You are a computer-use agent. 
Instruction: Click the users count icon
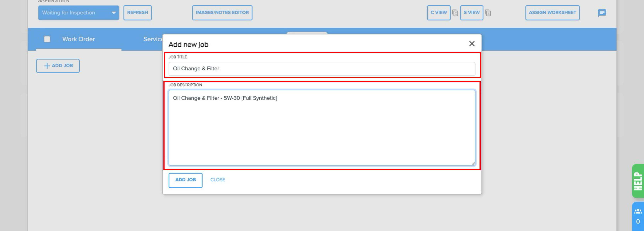click(x=638, y=211)
